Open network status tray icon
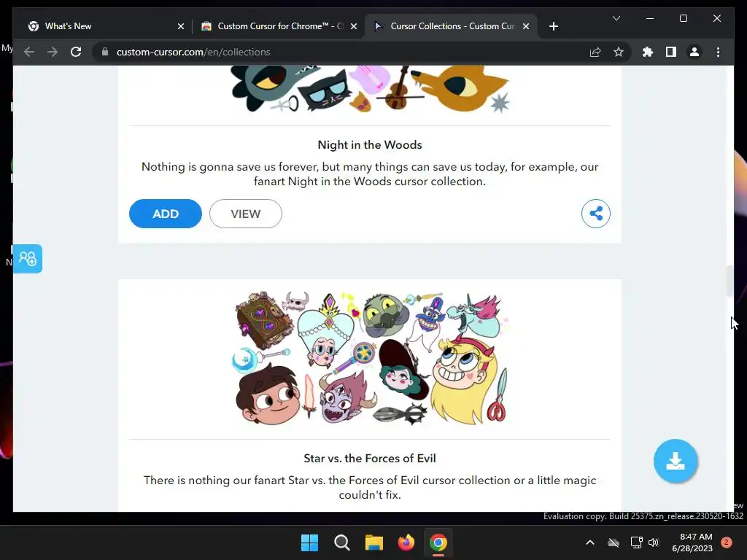This screenshot has height=560, width=747. click(x=636, y=542)
